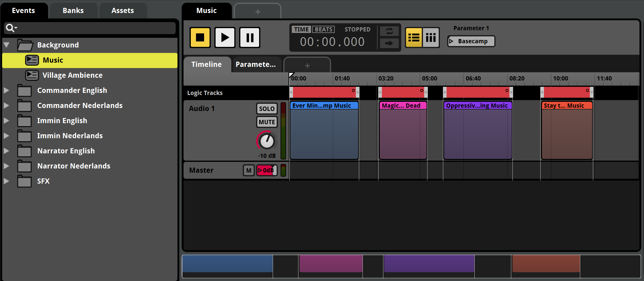Image resolution: width=644 pixels, height=281 pixels.
Task: Adjust the -10 dB volume knob
Action: click(266, 141)
